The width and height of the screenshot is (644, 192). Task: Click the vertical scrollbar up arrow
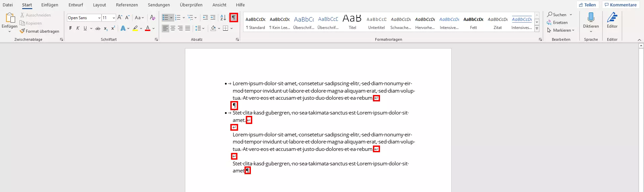pyautogui.click(x=641, y=46)
